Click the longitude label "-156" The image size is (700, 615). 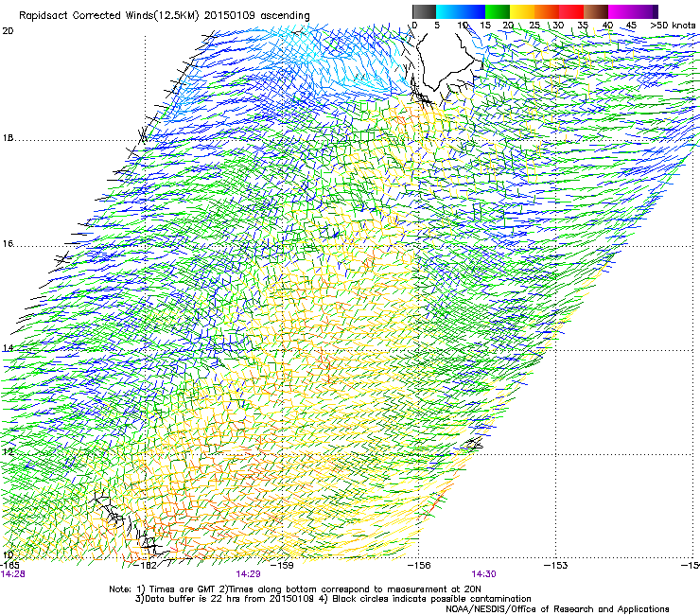[419, 565]
